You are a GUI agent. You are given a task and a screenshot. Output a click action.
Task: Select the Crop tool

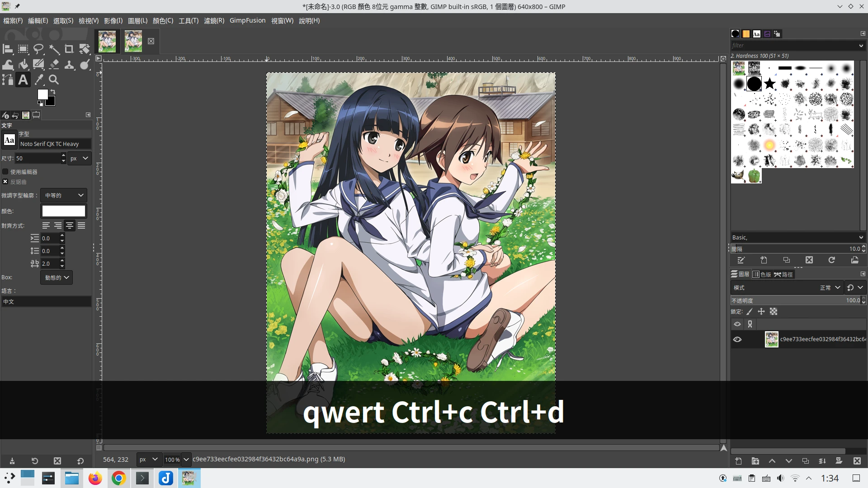pos(69,49)
